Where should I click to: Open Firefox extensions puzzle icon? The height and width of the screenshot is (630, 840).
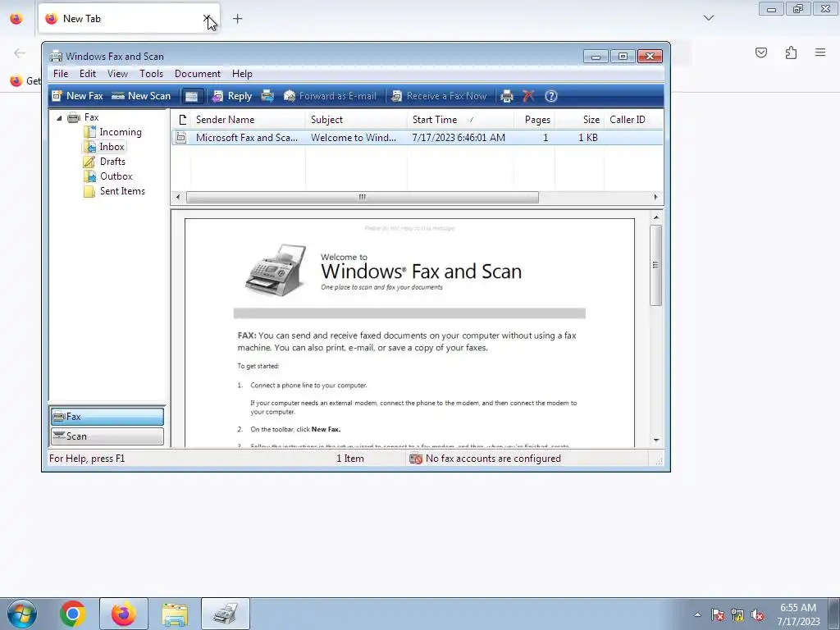tap(791, 52)
